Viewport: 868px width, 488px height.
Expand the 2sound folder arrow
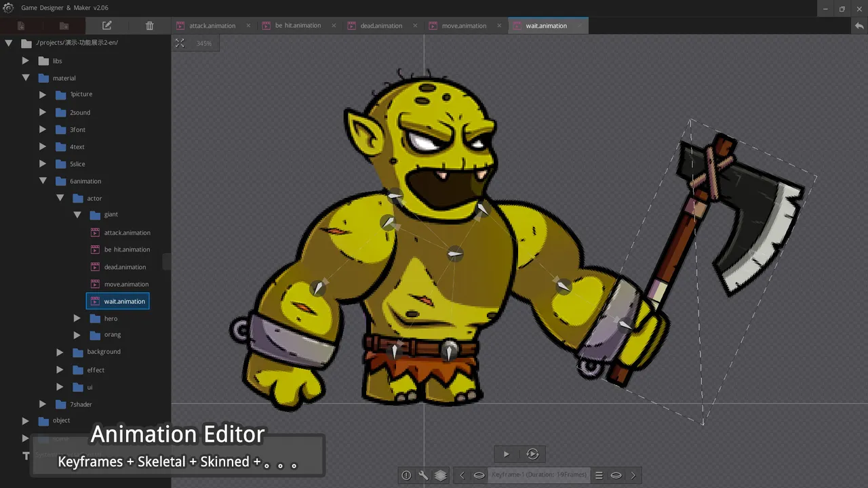[x=43, y=112]
